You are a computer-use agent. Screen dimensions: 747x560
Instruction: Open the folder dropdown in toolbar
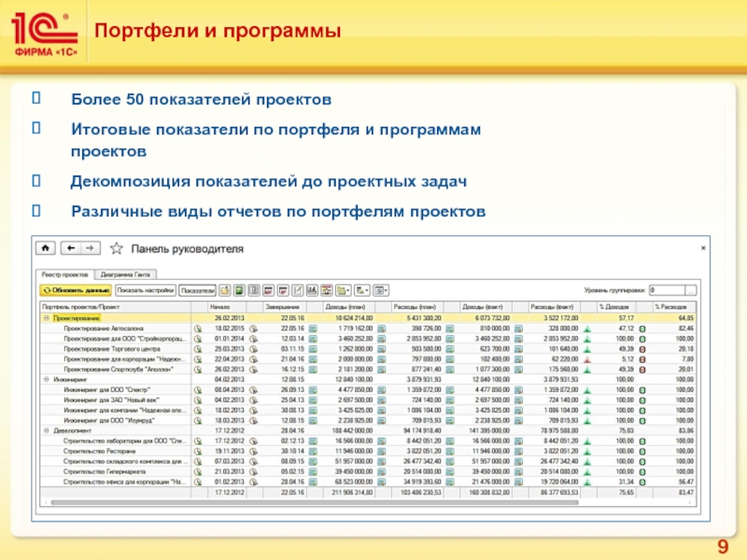pyautogui.click(x=343, y=290)
